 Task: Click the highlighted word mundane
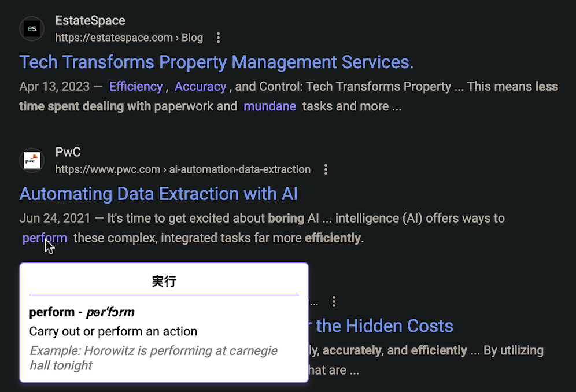(269, 106)
